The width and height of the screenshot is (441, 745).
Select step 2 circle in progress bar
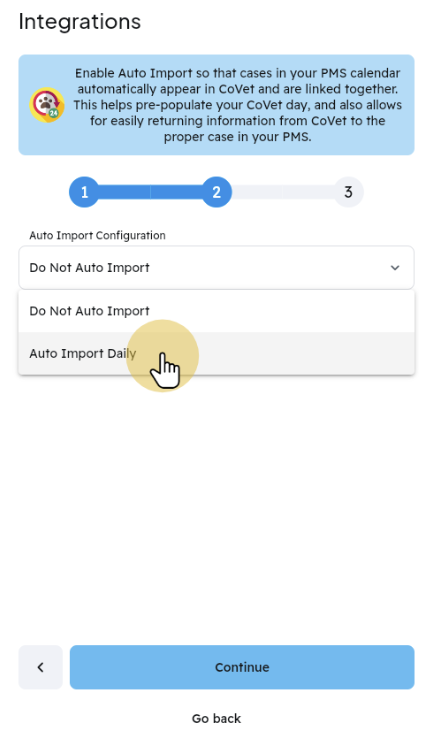point(216,192)
